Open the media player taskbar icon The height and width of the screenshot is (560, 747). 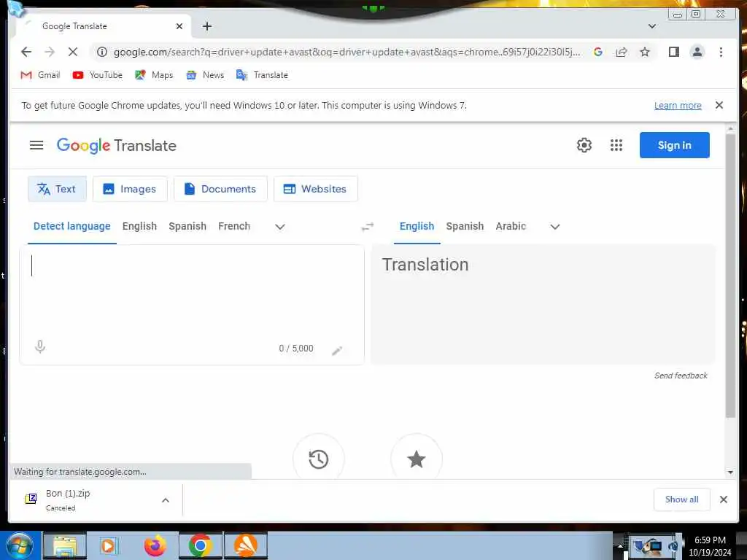tap(109, 545)
